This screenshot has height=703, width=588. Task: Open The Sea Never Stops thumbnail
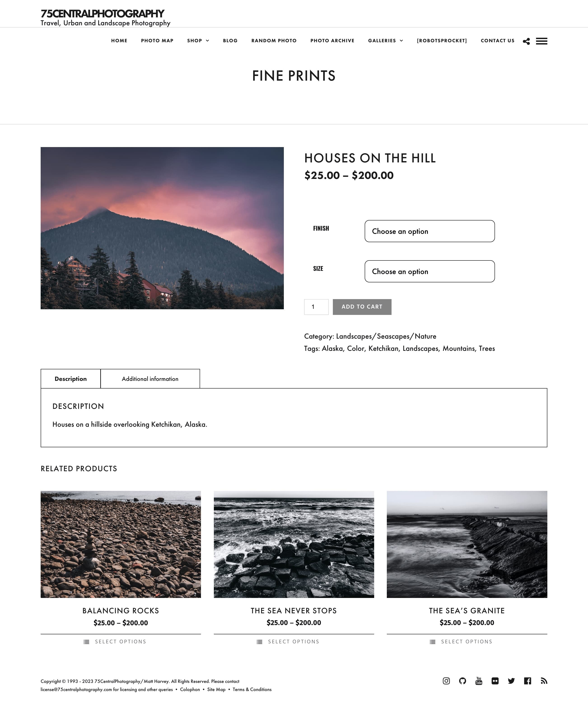[294, 544]
